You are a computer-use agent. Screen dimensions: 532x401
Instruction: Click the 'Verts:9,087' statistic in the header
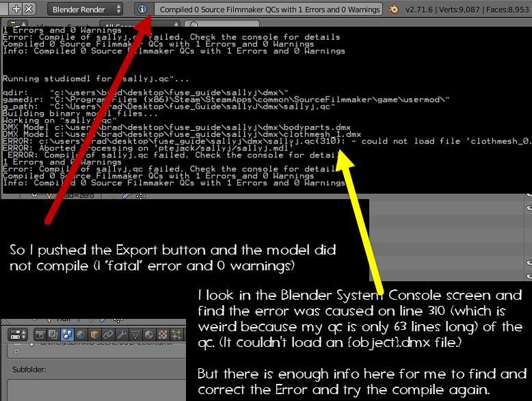459,10
